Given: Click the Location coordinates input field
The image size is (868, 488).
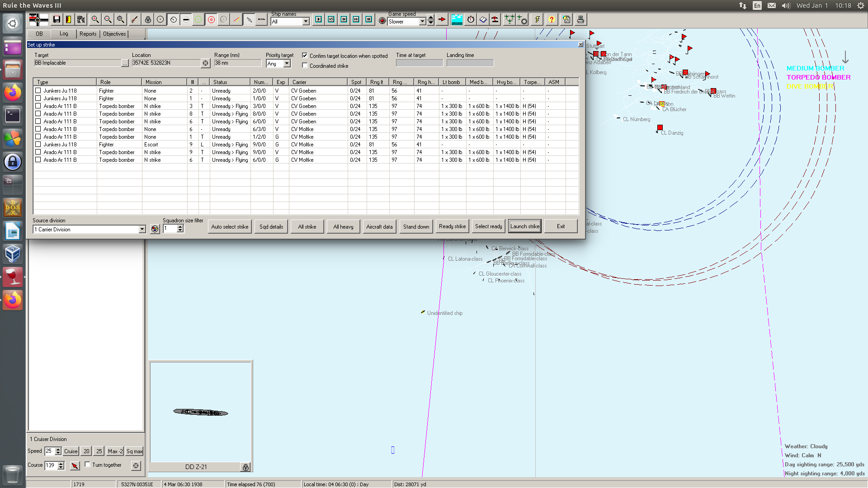Looking at the screenshot, I should (166, 63).
